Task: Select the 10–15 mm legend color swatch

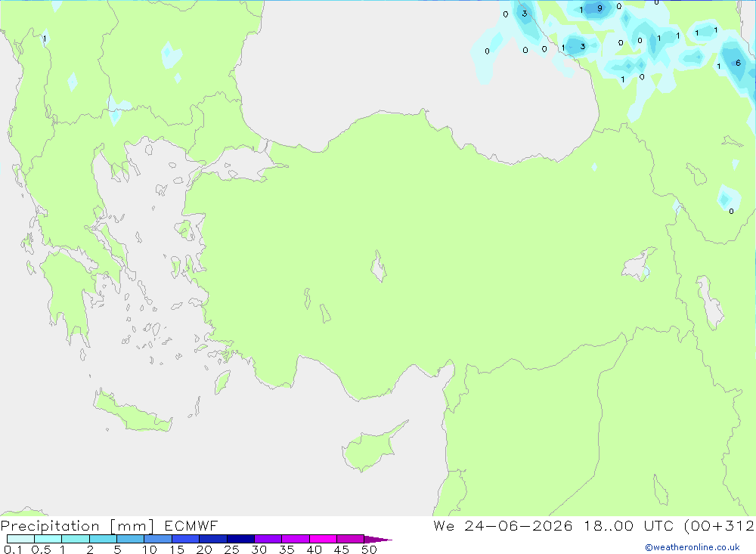Action: pos(158,539)
